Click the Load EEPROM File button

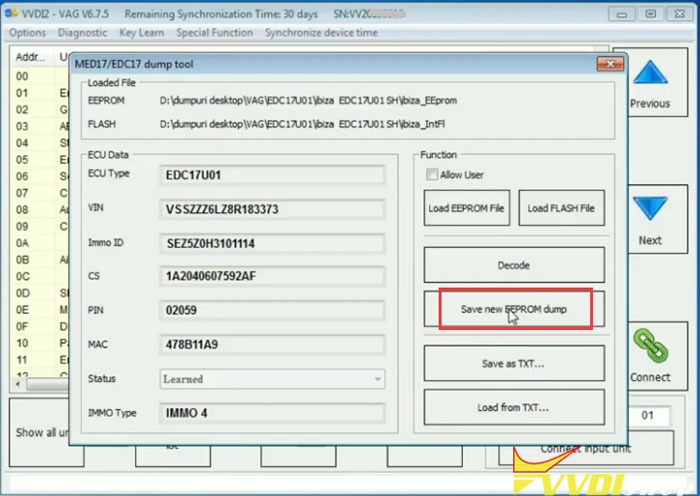(x=467, y=208)
